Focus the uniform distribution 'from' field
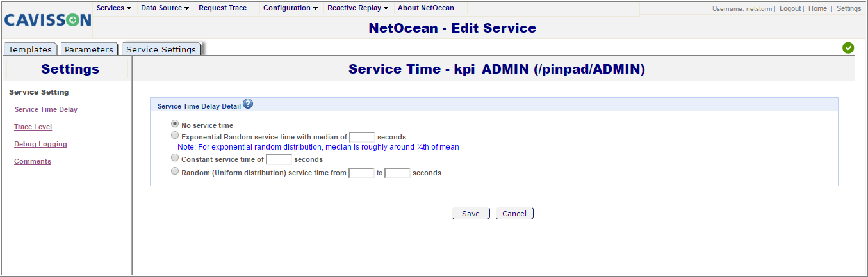Screen dimensions: 868x277 pyautogui.click(x=361, y=173)
